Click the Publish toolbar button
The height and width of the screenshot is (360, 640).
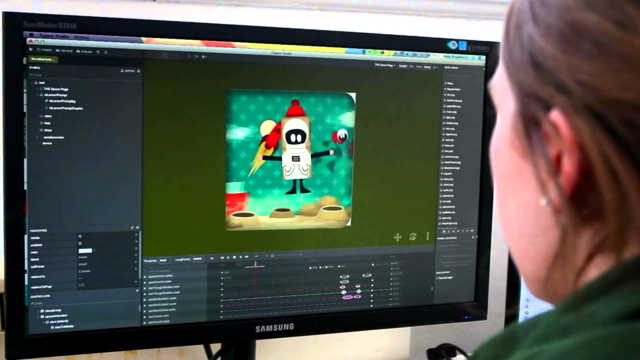(84, 52)
